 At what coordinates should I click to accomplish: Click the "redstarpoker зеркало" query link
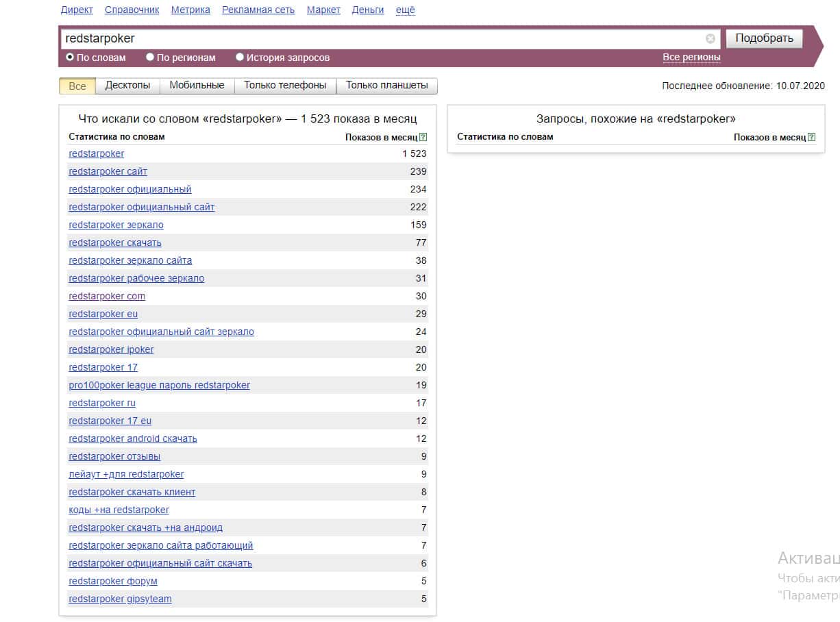[x=116, y=225]
